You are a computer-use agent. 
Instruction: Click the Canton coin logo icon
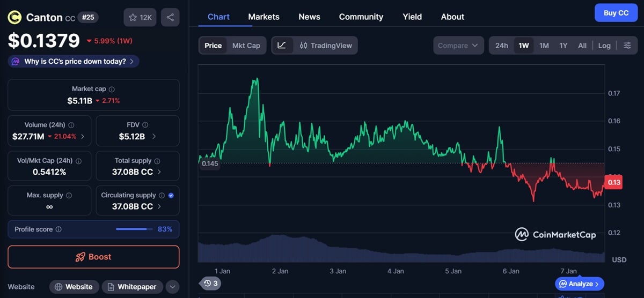[x=14, y=18]
